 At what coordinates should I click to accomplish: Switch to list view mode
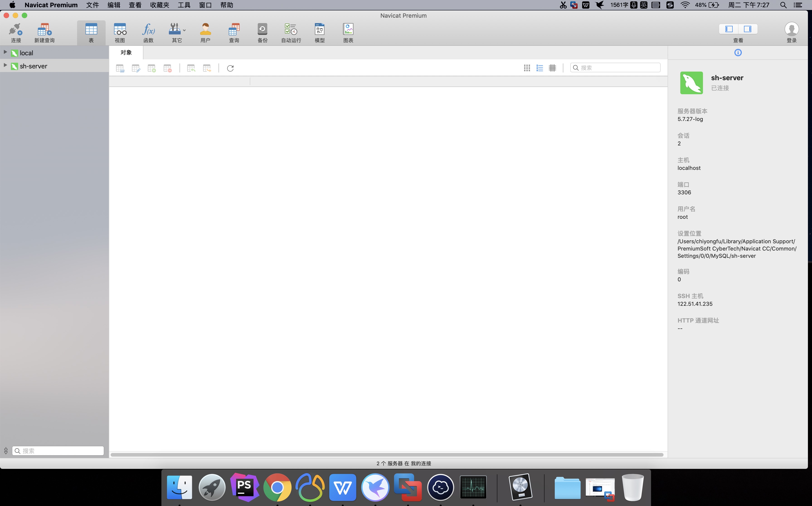click(540, 68)
